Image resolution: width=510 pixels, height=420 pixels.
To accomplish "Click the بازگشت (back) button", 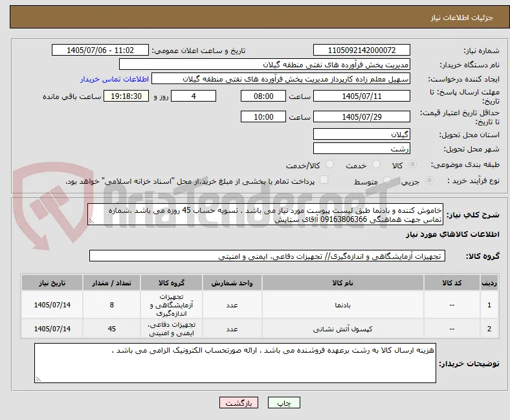I will click(239, 403).
